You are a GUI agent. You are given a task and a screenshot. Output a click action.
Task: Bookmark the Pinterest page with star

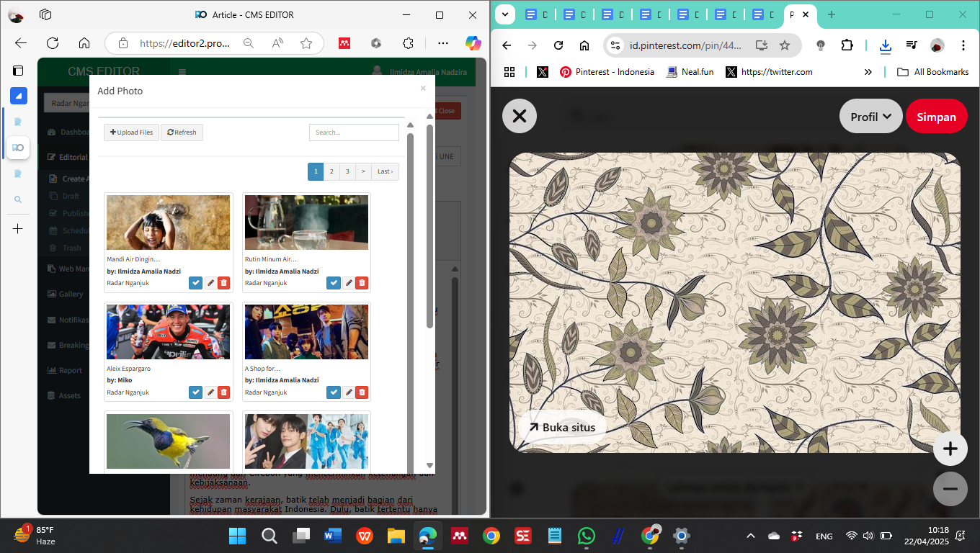tap(785, 45)
